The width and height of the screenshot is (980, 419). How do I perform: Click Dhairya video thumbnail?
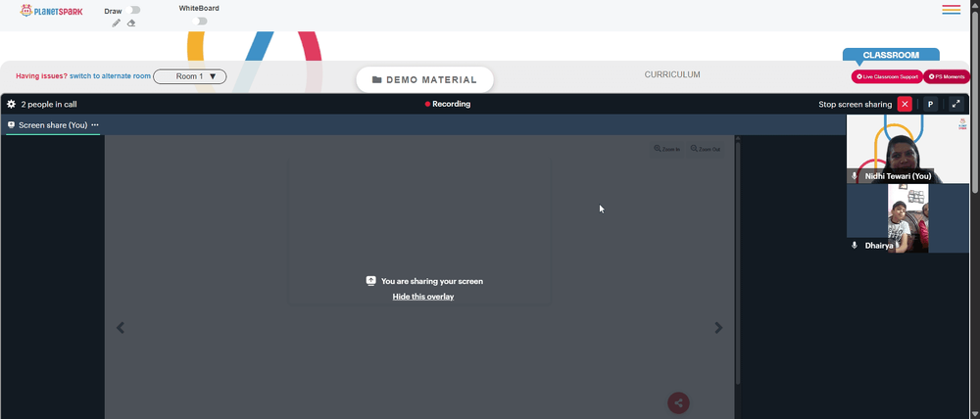pyautogui.click(x=907, y=218)
